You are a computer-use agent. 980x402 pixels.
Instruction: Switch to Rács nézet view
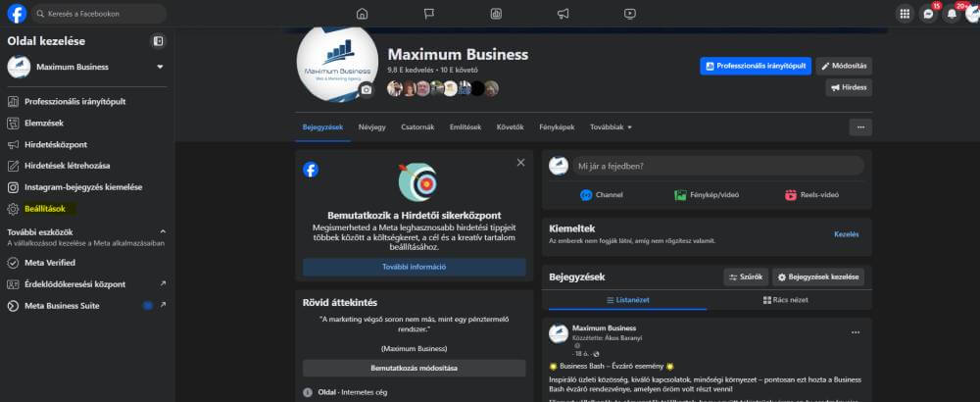(x=786, y=300)
